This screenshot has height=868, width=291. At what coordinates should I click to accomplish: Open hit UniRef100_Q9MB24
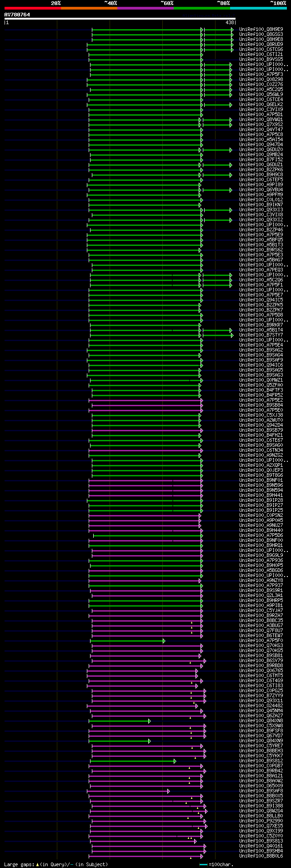261,154
